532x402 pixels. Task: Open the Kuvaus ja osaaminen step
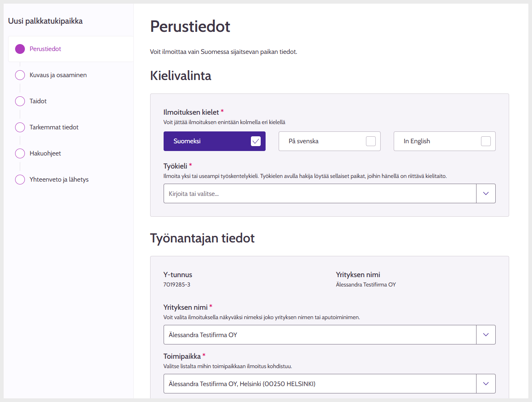point(58,75)
